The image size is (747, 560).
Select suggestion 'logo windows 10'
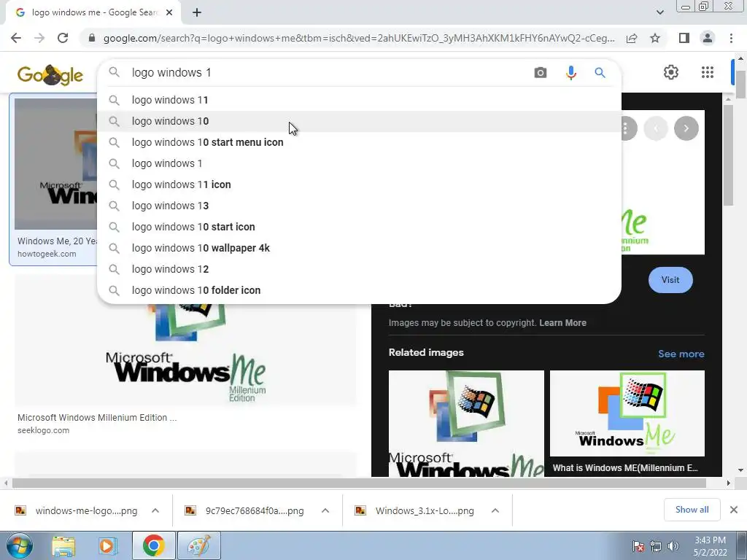[359, 121]
